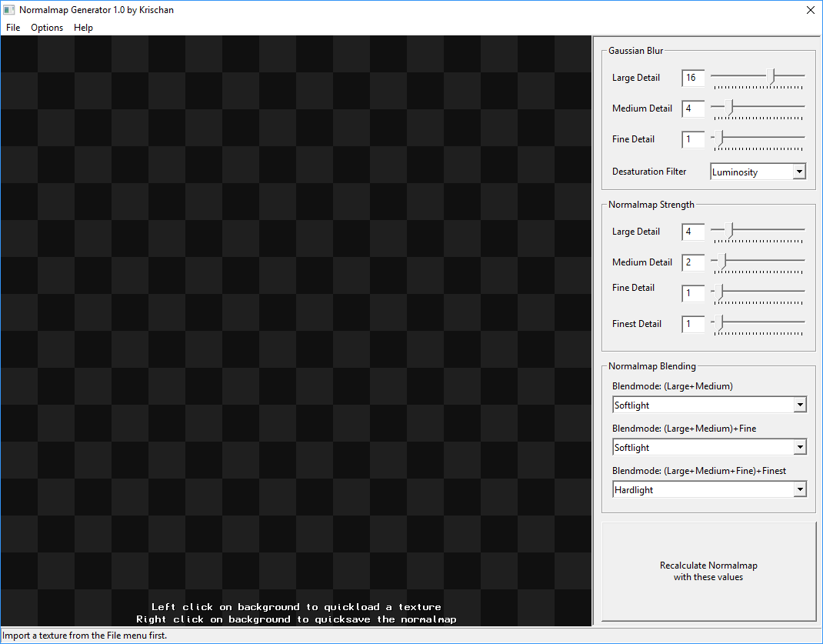Click Normalmap Strength Medium Detail slider thumb
The width and height of the screenshot is (823, 644).
pos(722,262)
